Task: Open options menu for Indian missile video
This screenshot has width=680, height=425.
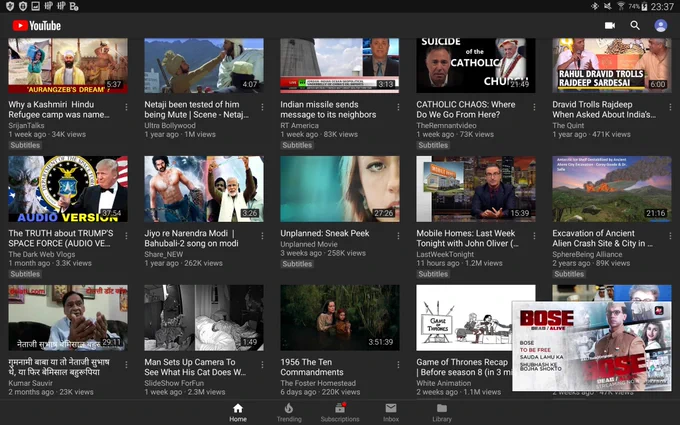Action: click(x=398, y=107)
